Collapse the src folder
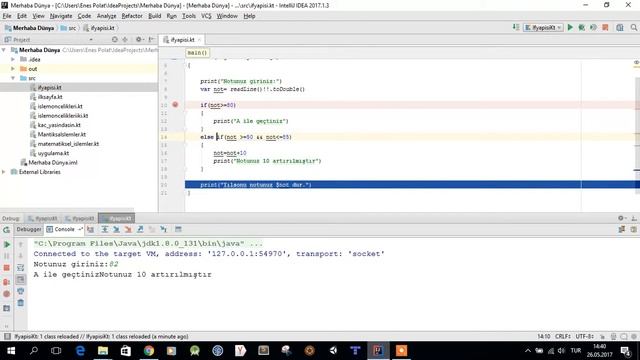Viewport: 640px width, 360px height. [13, 78]
